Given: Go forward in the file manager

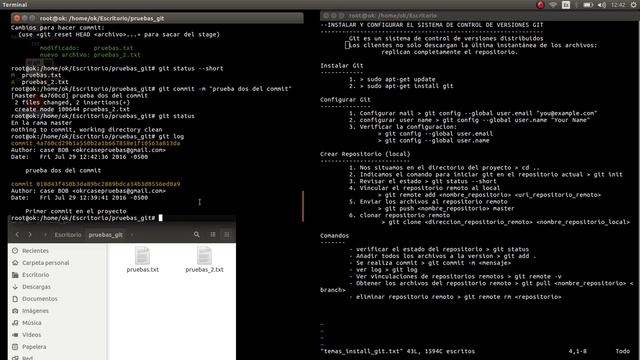Looking at the screenshot, I should point(30,235).
